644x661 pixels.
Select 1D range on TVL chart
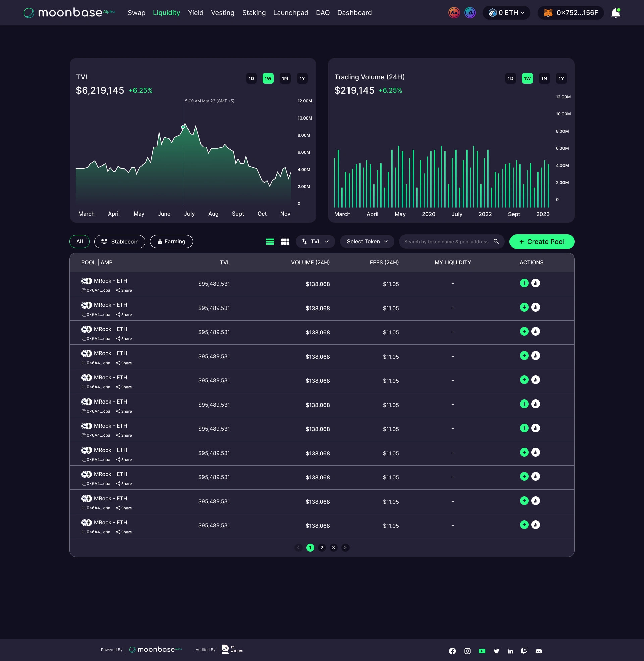point(251,78)
